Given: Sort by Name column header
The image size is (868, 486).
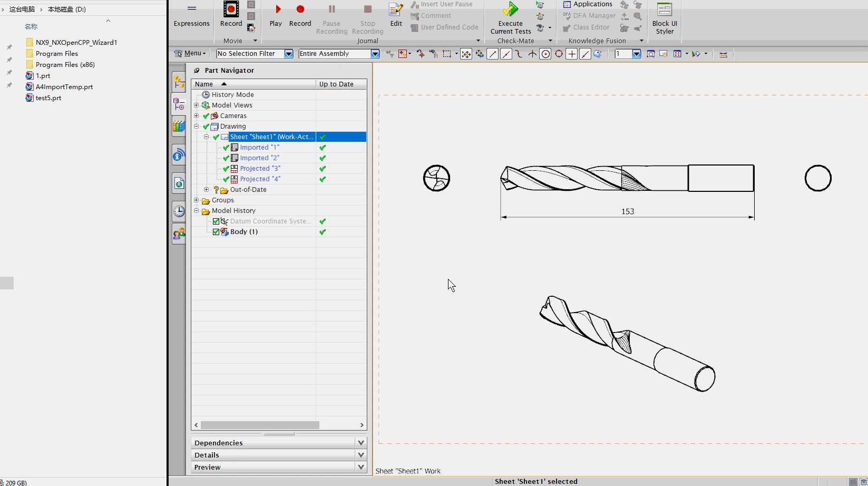Looking at the screenshot, I should pyautogui.click(x=253, y=84).
